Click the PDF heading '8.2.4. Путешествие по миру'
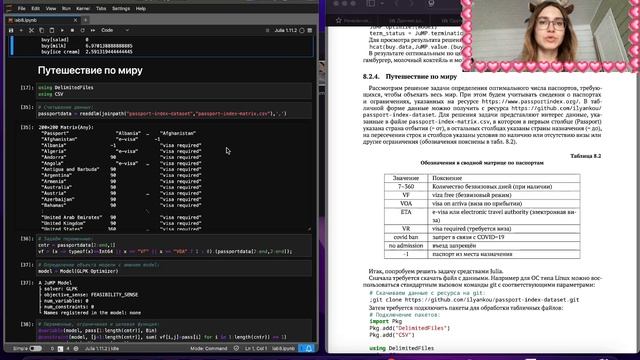This screenshot has height=360, width=640. (410, 76)
